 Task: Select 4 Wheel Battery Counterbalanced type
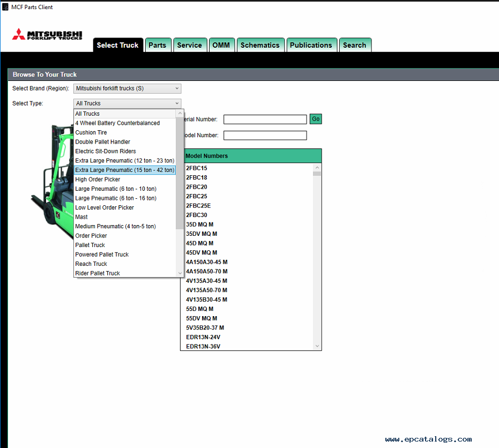point(125,123)
